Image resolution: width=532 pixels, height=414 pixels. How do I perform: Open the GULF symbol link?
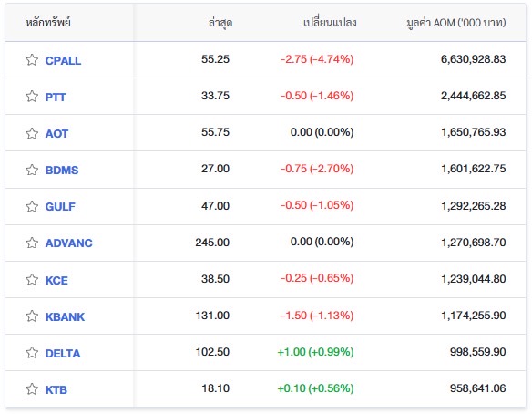point(60,206)
